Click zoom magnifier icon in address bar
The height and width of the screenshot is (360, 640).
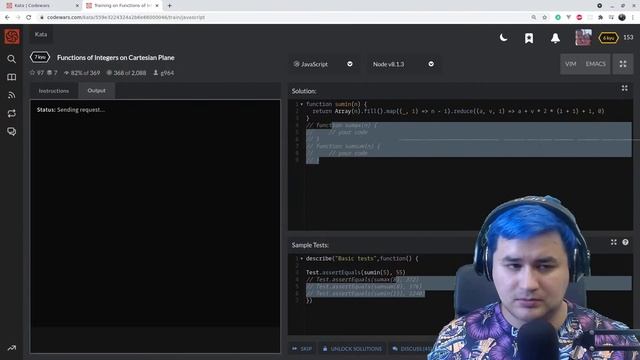pyautogui.click(x=533, y=18)
